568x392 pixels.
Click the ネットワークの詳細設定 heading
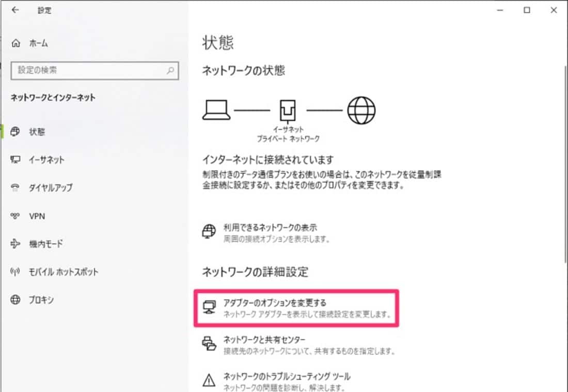[255, 272]
